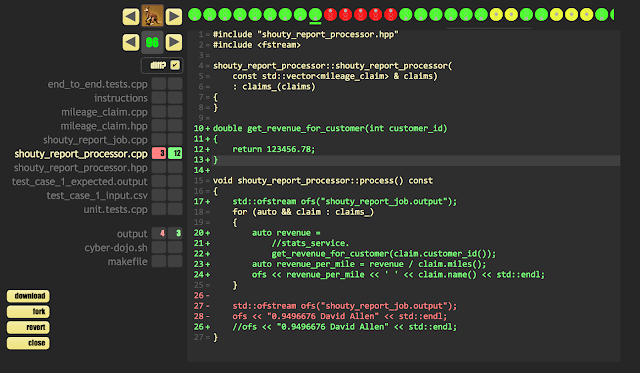Open shouty_report_processor.hpp file
This screenshot has height=373, width=640.
(x=80, y=167)
